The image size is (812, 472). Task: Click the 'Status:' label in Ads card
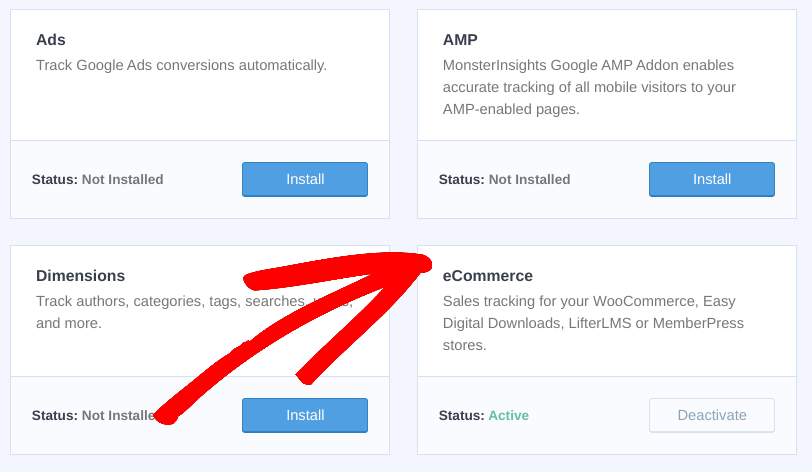tap(55, 180)
